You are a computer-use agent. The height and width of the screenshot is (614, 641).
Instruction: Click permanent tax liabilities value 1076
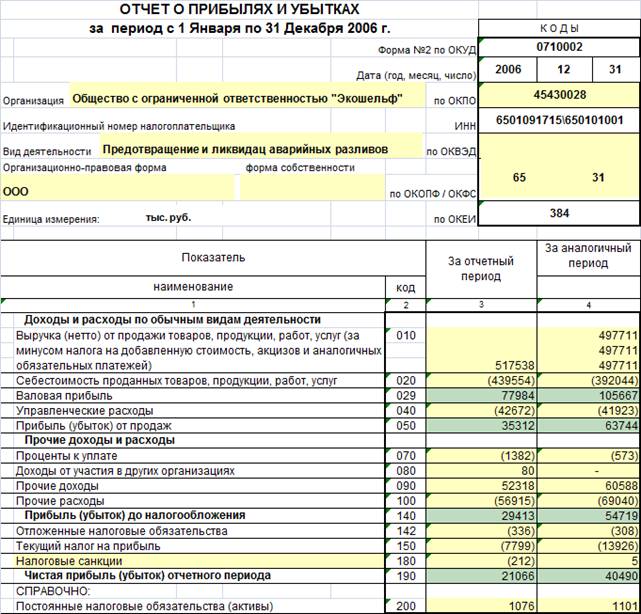[481, 606]
